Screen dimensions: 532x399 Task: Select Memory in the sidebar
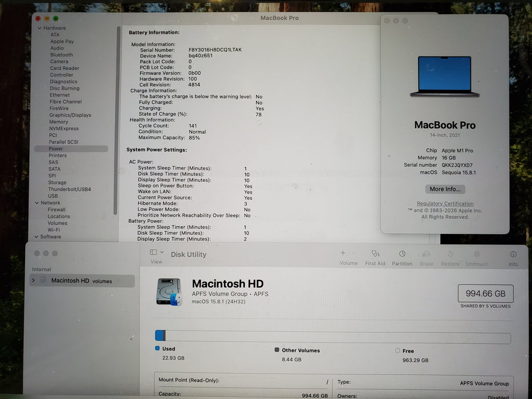(x=58, y=122)
